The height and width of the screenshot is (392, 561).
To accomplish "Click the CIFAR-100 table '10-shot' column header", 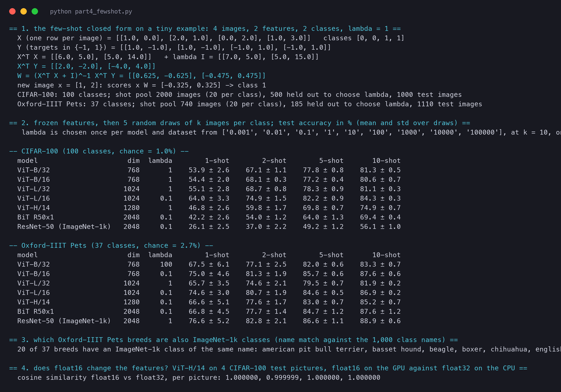I will tap(386, 161).
